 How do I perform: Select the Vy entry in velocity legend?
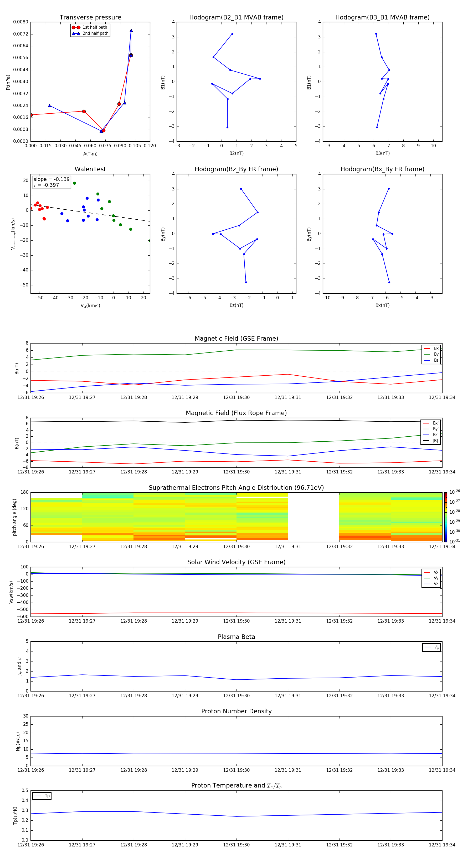[431, 578]
